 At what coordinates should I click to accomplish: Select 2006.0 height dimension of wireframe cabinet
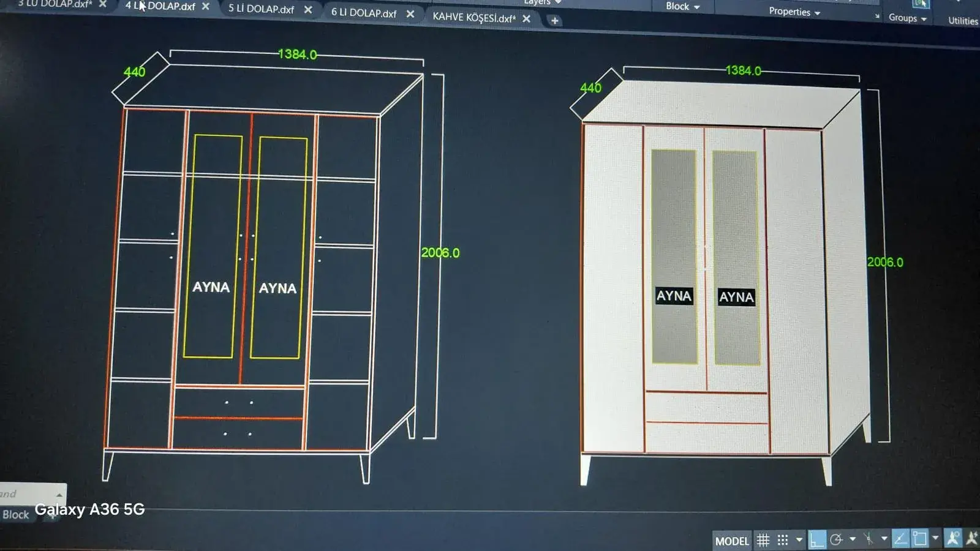click(440, 252)
